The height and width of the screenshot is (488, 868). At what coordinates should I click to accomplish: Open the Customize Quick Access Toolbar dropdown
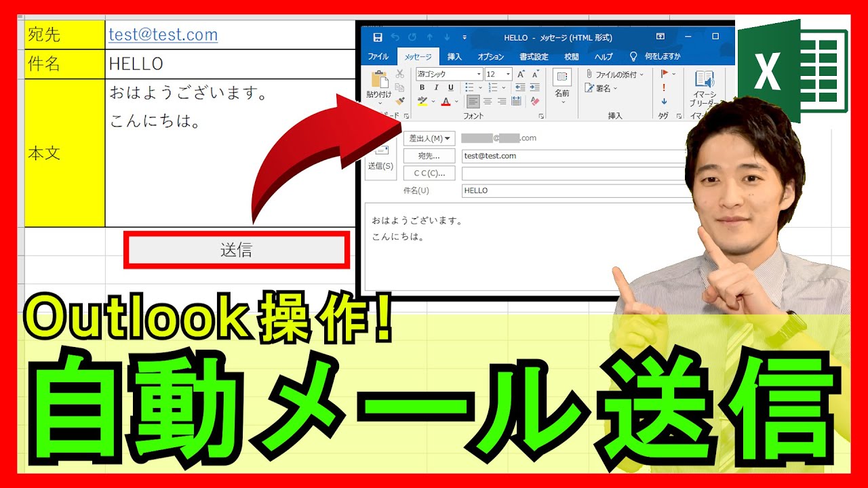(465, 37)
